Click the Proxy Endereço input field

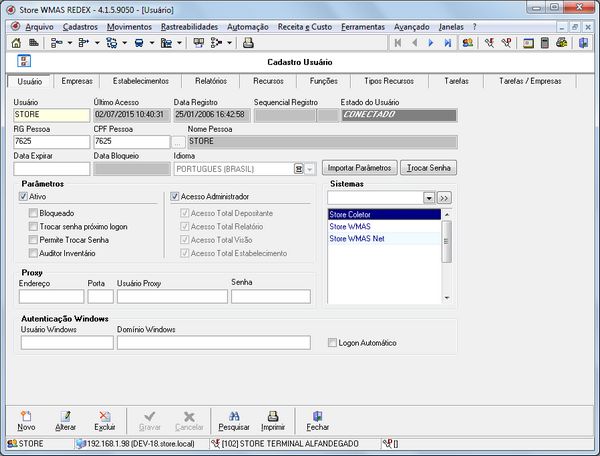pyautogui.click(x=51, y=296)
